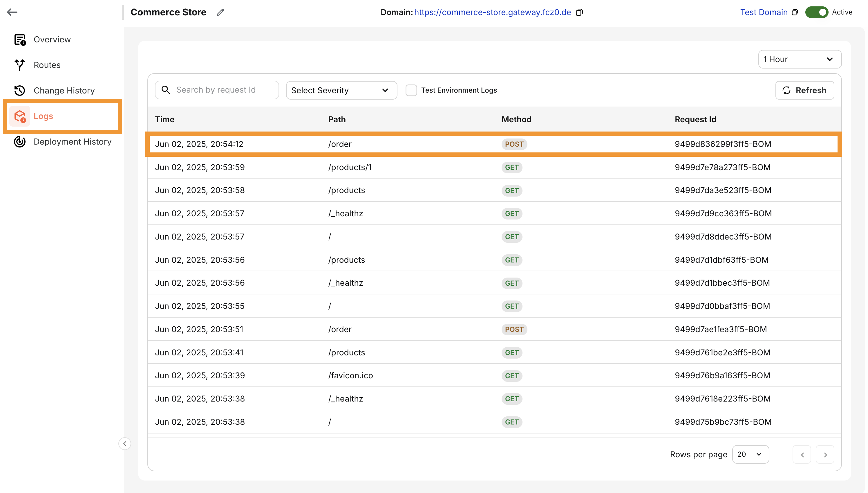868x493 pixels.
Task: Copy the Test Domain icon
Action: [795, 12]
